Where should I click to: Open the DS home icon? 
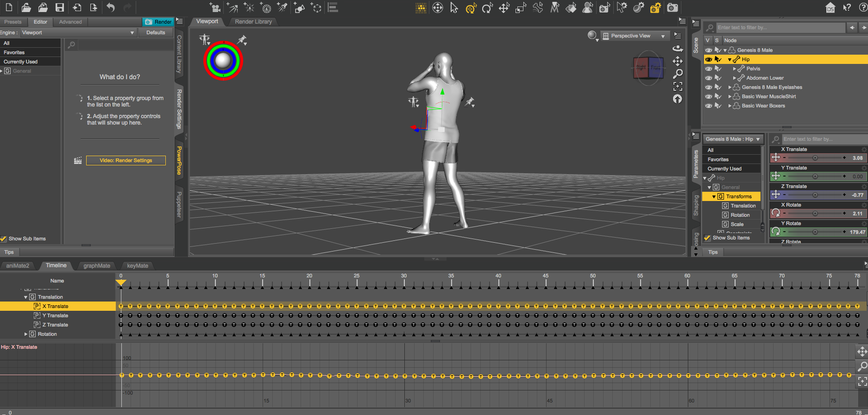pos(830,7)
